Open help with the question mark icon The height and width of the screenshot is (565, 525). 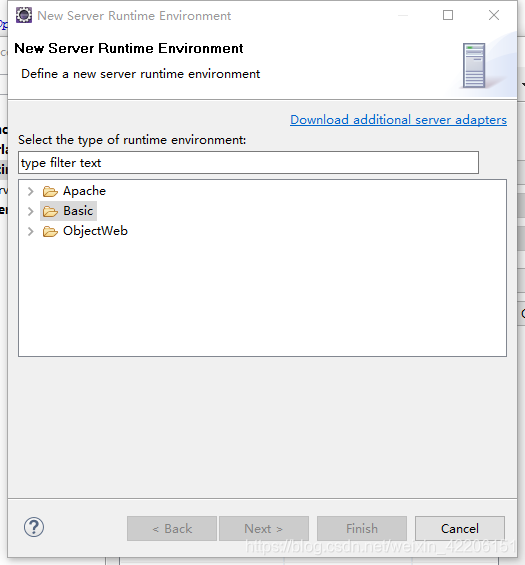click(34, 527)
